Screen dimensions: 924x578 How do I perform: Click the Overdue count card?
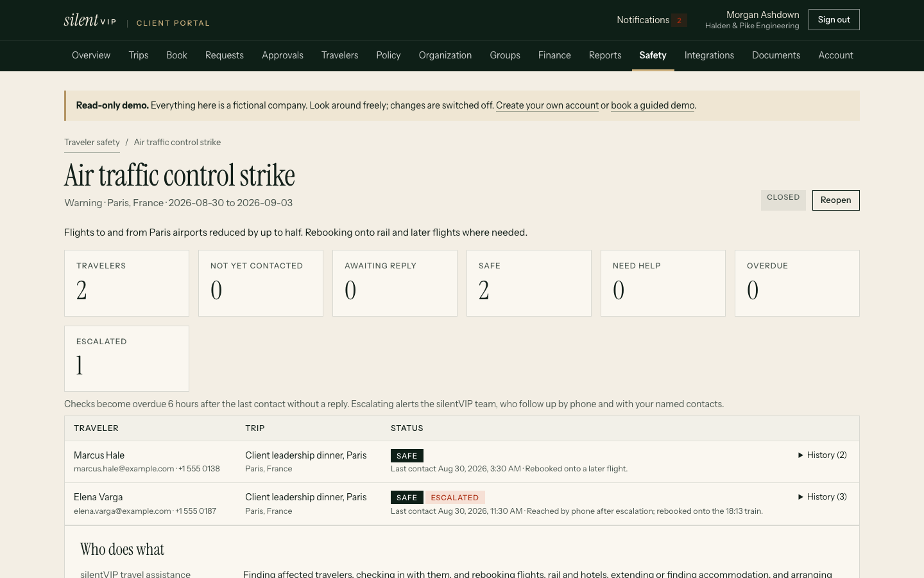797,283
